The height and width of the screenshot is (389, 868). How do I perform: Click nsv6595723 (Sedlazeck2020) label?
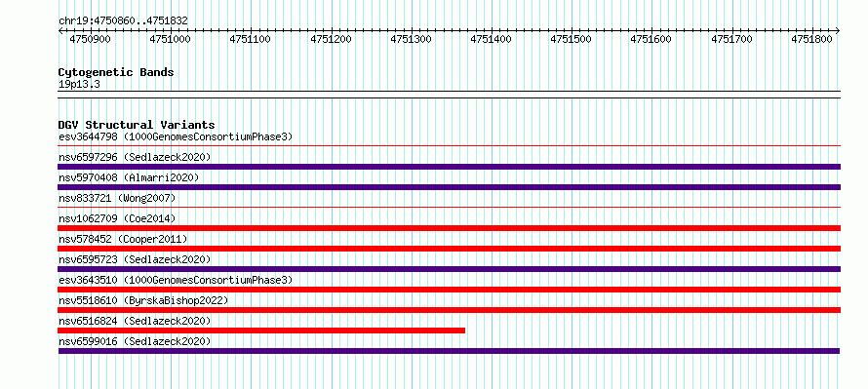(135, 259)
